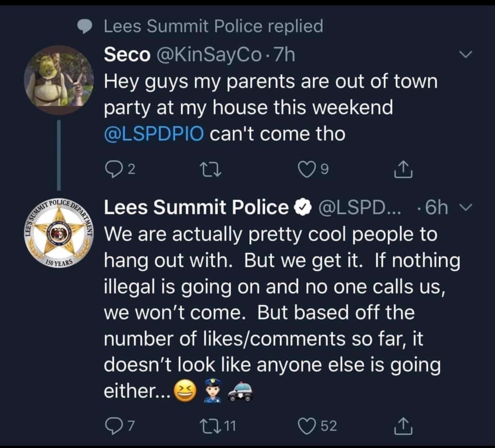Click the Seco display name
This screenshot has width=495, height=448.
127,55
